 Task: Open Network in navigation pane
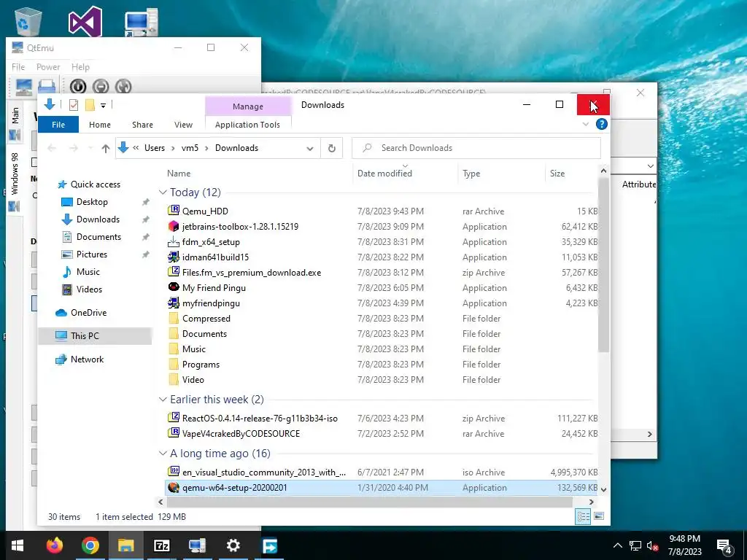click(88, 359)
